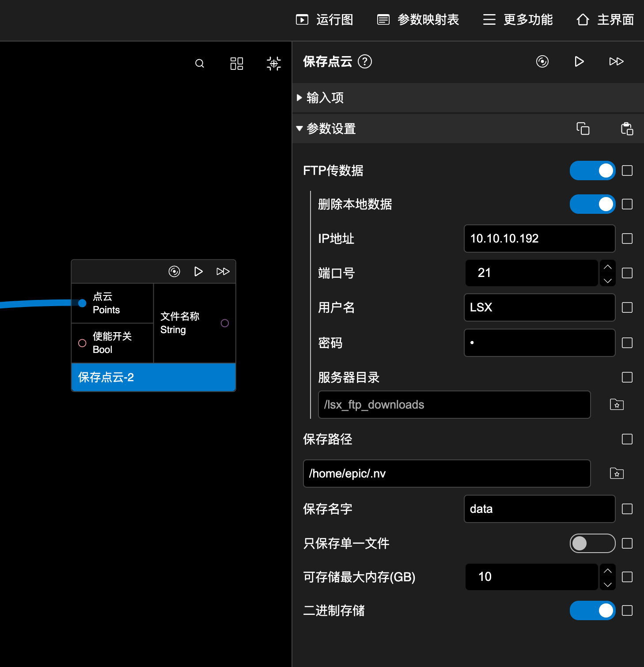Open the grid layout icon in canvas
This screenshot has height=667, width=644.
[237, 64]
